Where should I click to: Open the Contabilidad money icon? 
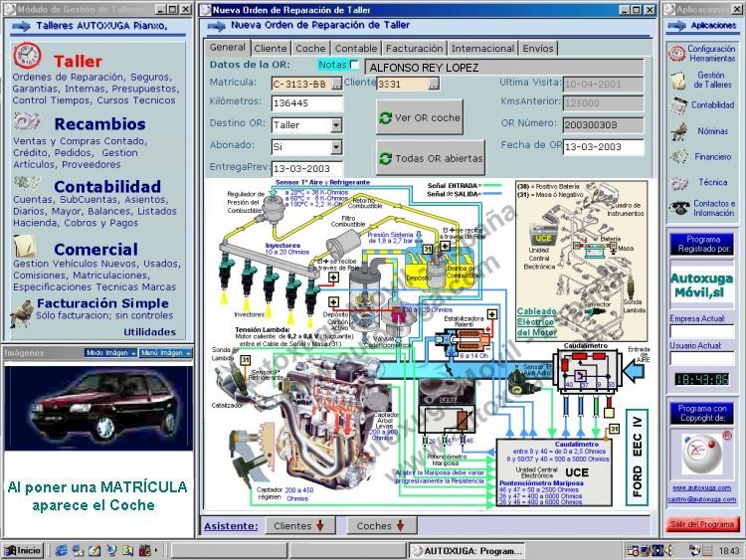pyautogui.click(x=26, y=183)
